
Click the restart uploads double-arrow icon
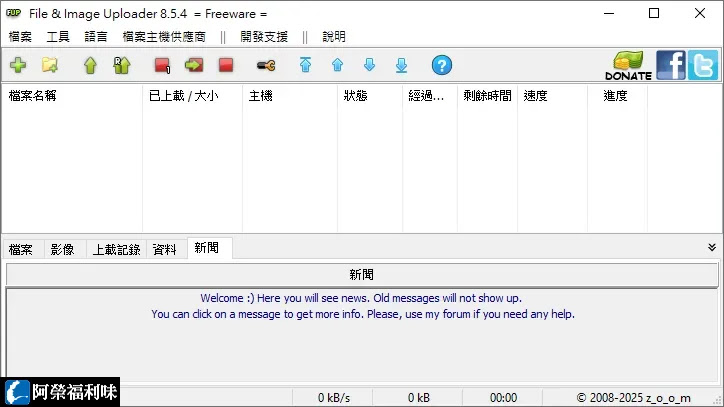[122, 65]
